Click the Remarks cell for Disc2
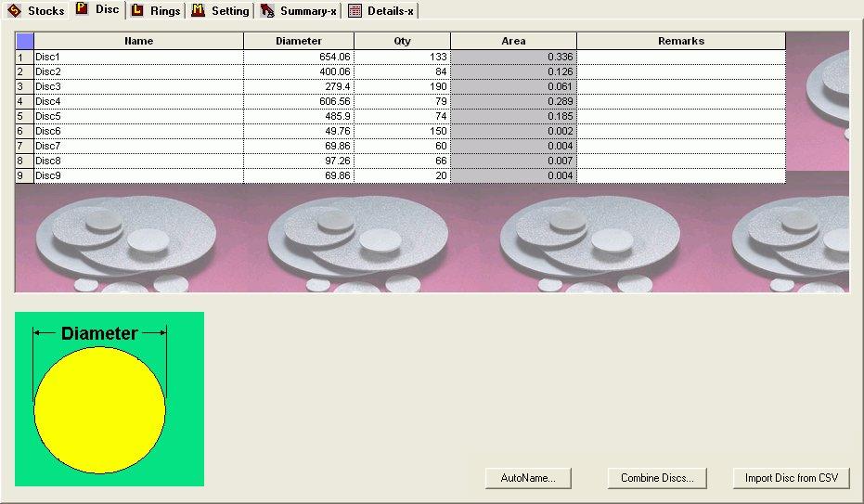Image resolution: width=864 pixels, height=504 pixels. tap(680, 71)
